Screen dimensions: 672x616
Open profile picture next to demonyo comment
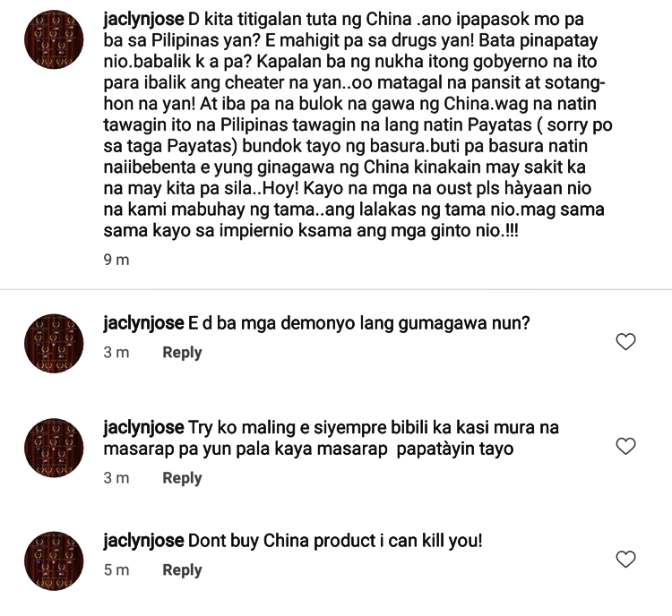click(54, 343)
